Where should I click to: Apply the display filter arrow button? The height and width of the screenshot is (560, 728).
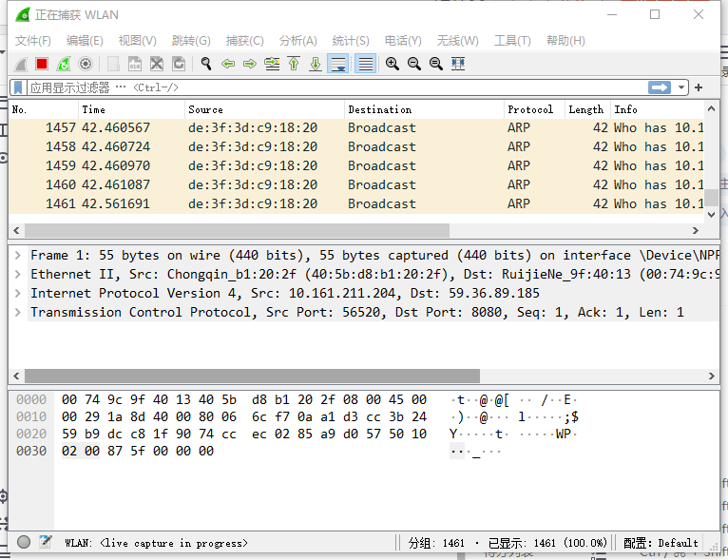tap(660, 87)
